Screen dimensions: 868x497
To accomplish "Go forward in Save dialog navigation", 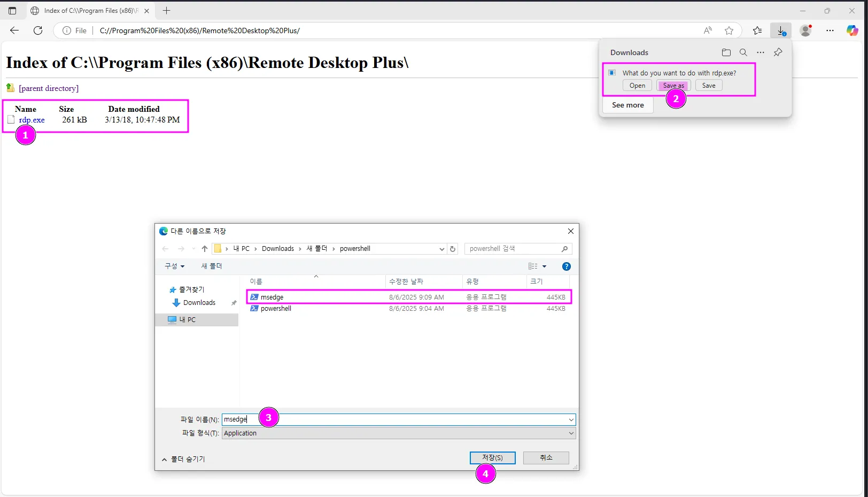I will (x=181, y=249).
